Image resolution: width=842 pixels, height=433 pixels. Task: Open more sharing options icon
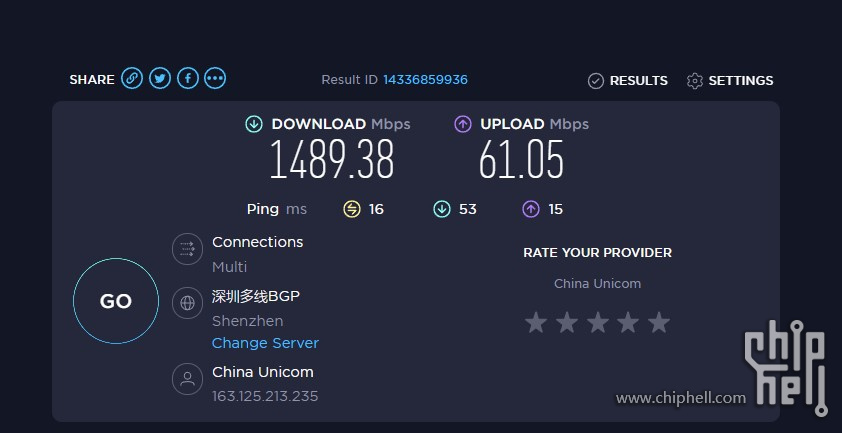click(215, 78)
